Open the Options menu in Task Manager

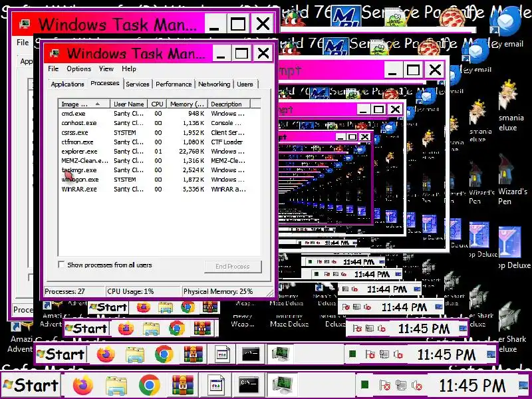click(78, 68)
